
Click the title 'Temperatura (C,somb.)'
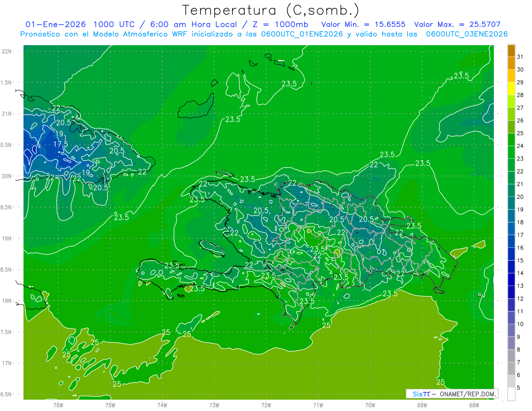[x=271, y=10]
